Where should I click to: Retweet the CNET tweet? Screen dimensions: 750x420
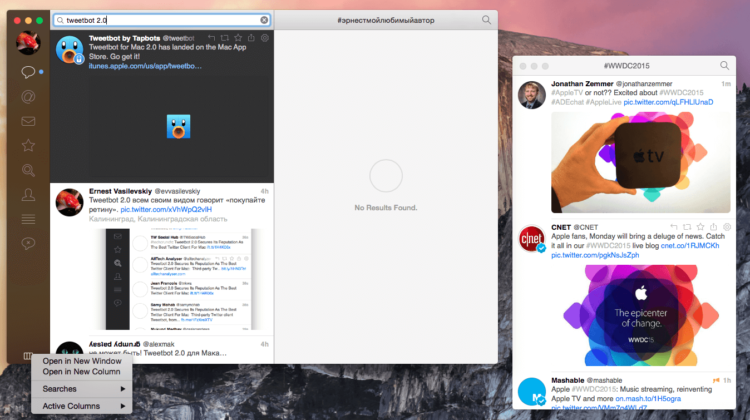coord(687,227)
